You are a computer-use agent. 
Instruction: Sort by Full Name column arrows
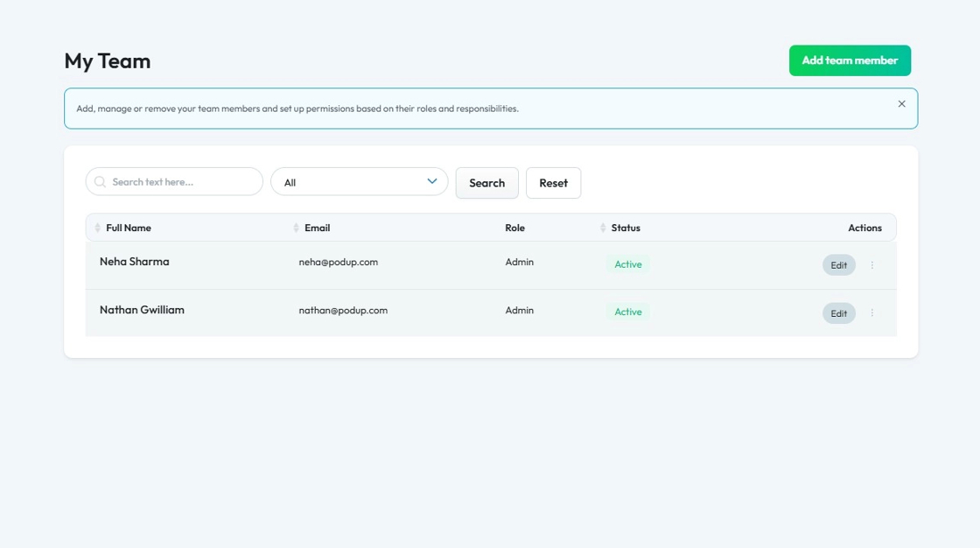pyautogui.click(x=97, y=228)
